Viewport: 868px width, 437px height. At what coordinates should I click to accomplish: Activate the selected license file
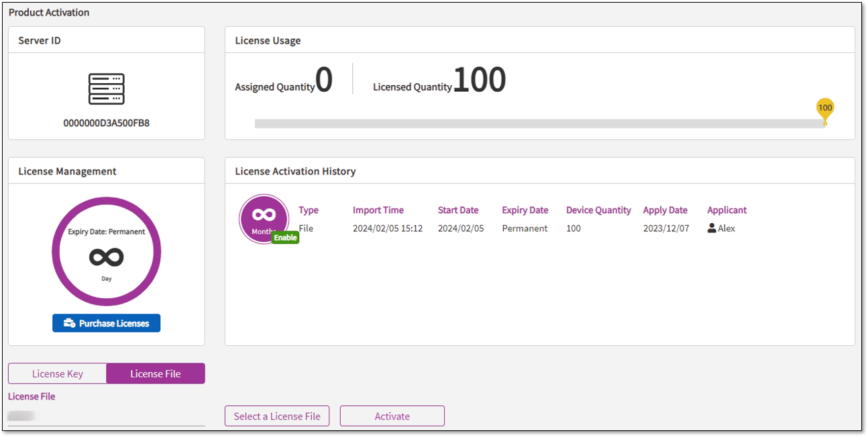pos(392,416)
